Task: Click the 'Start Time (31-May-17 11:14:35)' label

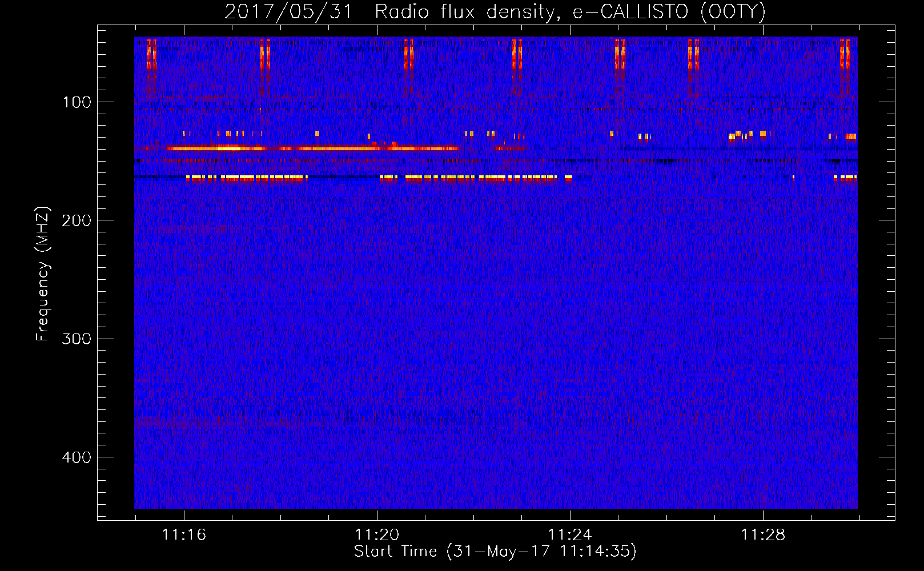Action: coord(495,552)
